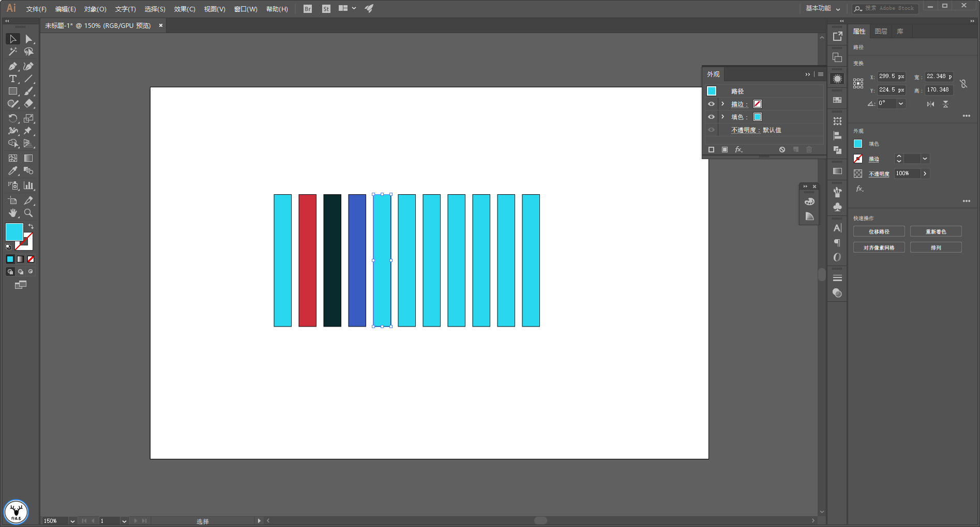Open Bridge from the Br icon
Screen dimensions: 980x527
pos(308,9)
